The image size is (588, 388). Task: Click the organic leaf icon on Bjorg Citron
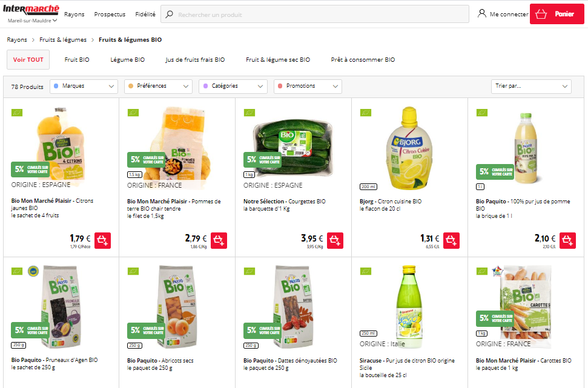pos(366,113)
